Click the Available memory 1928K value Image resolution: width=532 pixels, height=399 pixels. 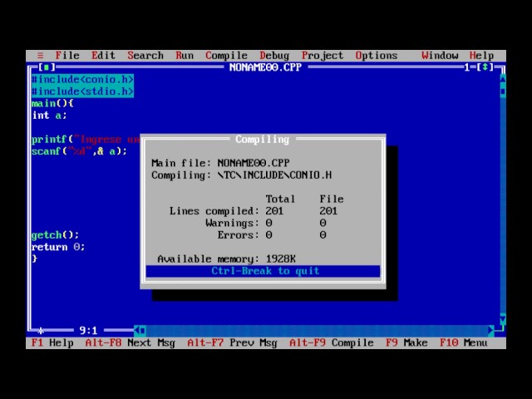click(x=281, y=259)
